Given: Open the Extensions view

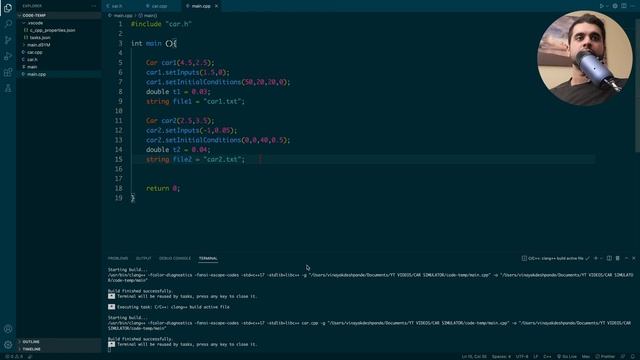Looking at the screenshot, I should coord(8,73).
